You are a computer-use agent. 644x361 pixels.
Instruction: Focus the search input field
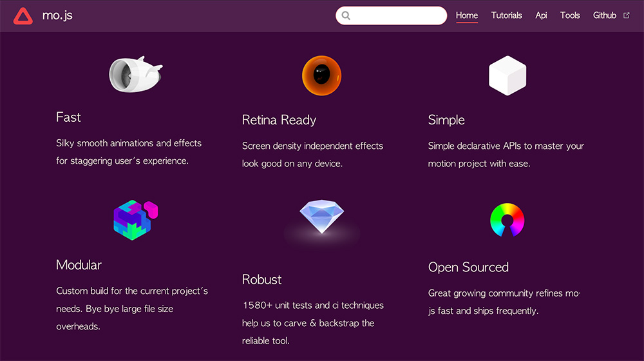pyautogui.click(x=392, y=15)
